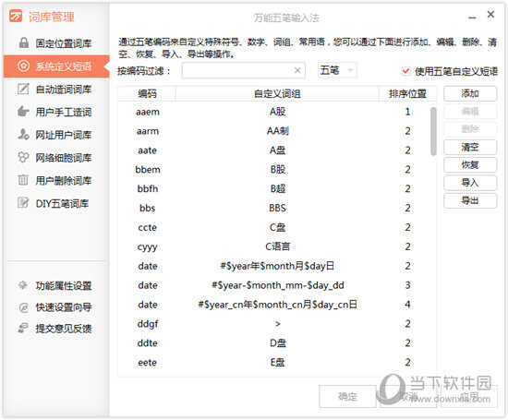This screenshot has height=420, width=508.
Task: Click the icon beside 快速设置向导
Action: click(23, 307)
